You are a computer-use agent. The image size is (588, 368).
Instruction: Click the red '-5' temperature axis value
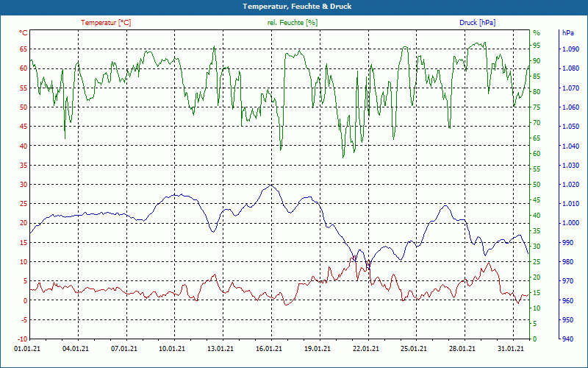24,320
